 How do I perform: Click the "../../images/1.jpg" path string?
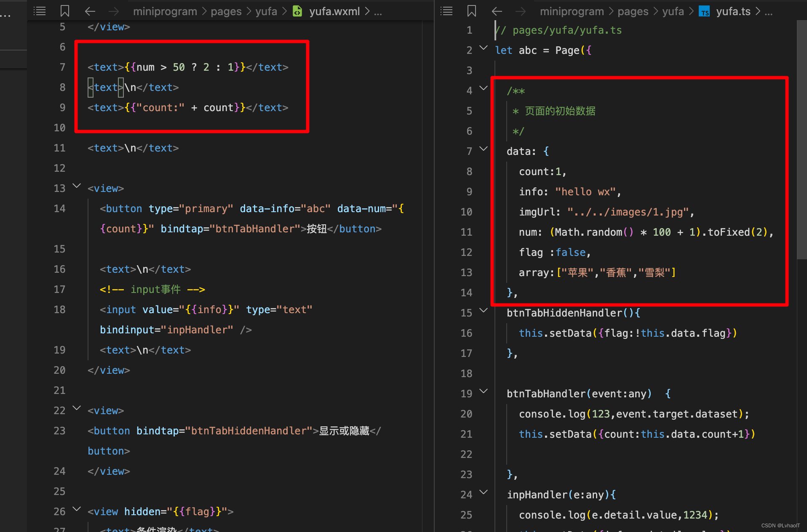(628, 212)
